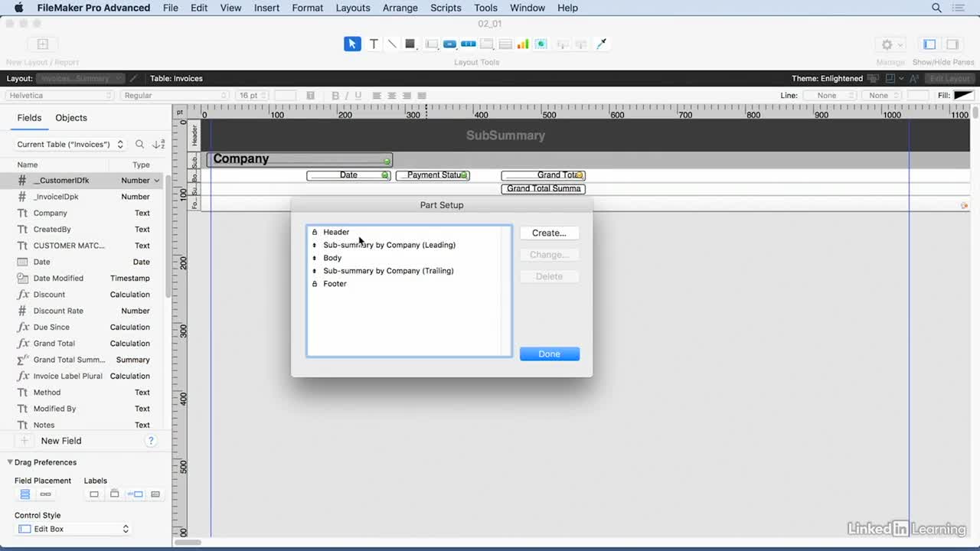980x551 pixels.
Task: Toggle Italic text formatting
Action: point(346,96)
